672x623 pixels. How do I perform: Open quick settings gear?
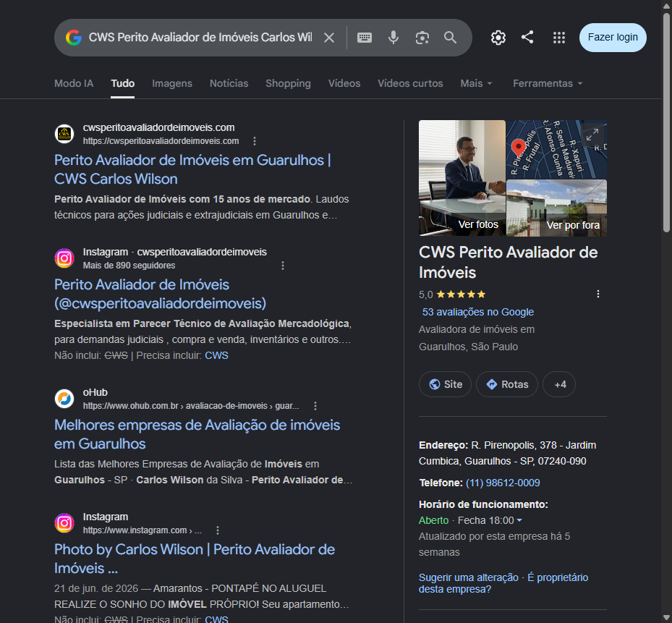(498, 38)
